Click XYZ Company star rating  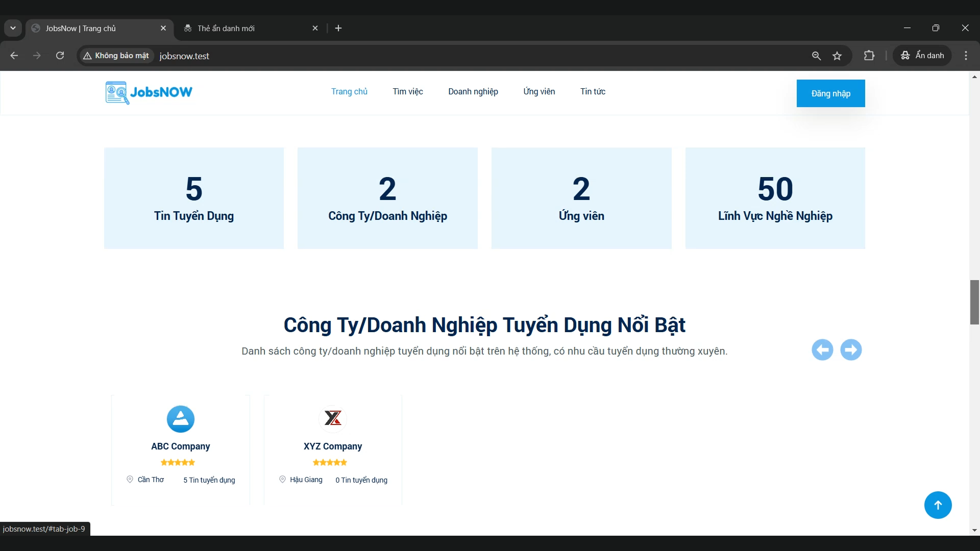[330, 463]
